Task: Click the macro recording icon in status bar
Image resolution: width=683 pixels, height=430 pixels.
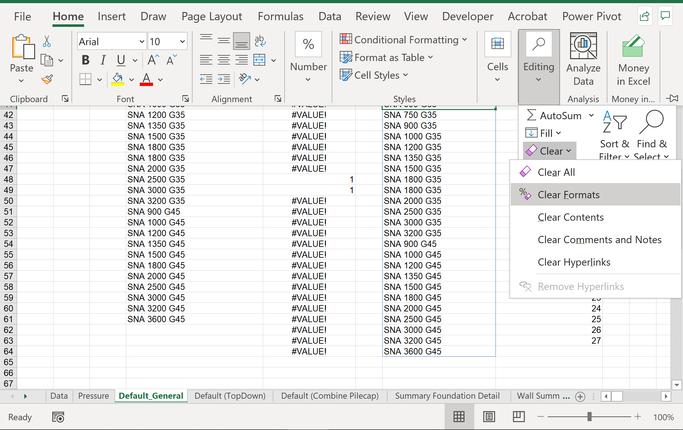Action: pyautogui.click(x=58, y=417)
